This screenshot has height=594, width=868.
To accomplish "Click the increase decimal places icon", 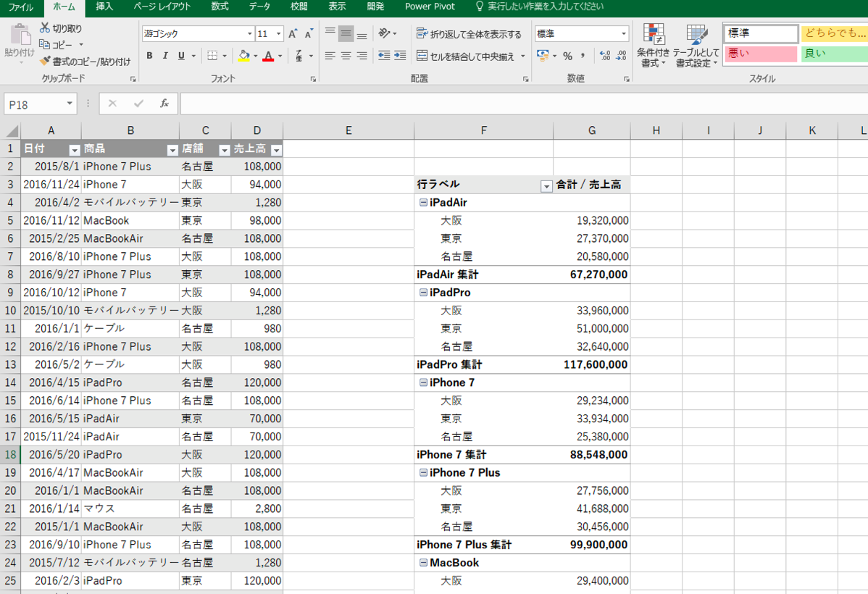I will (605, 56).
